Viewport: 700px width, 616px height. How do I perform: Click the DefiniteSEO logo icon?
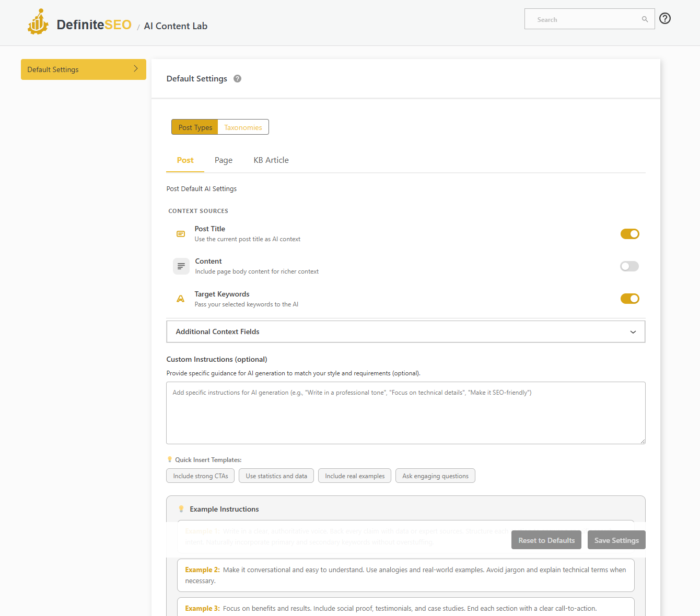[38, 22]
